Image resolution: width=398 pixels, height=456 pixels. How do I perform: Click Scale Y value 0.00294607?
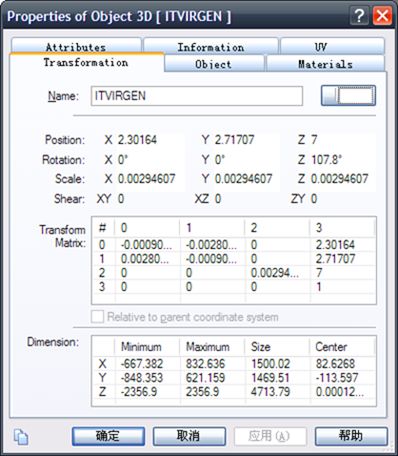[x=243, y=179]
